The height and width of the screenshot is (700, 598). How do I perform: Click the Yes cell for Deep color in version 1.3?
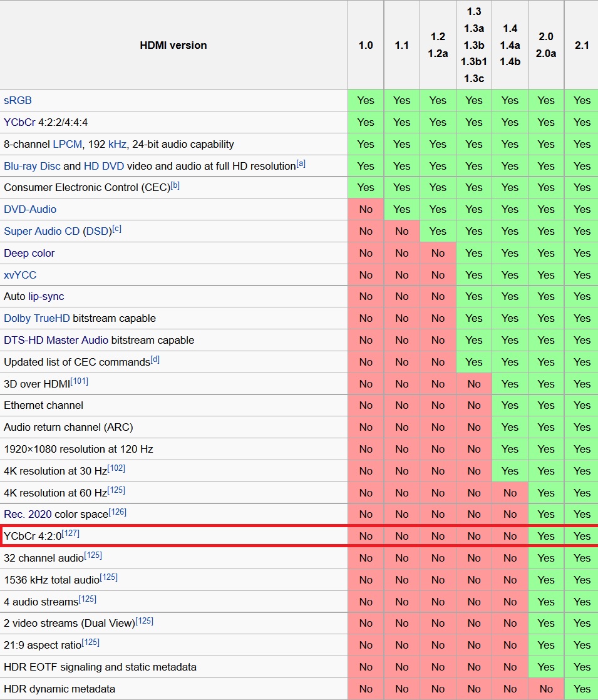point(474,253)
